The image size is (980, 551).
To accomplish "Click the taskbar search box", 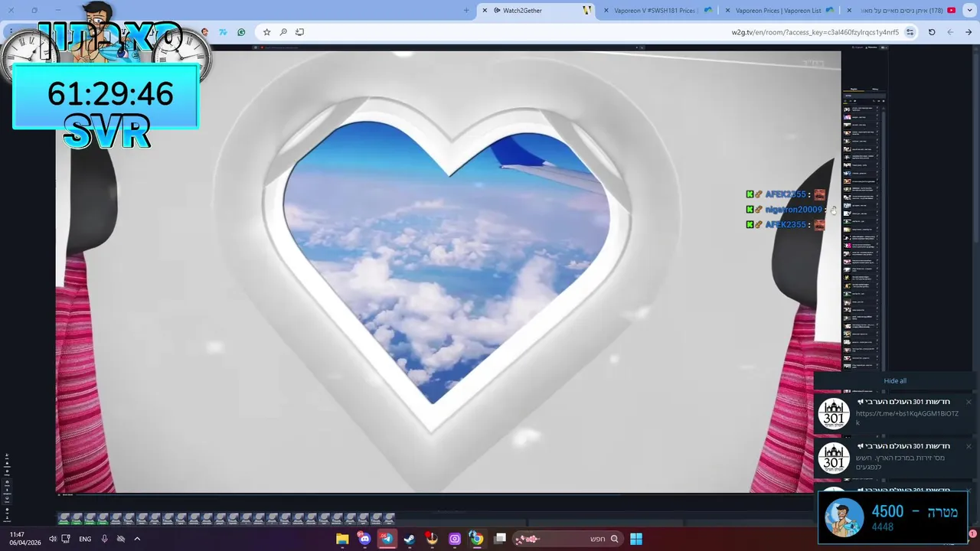I will [567, 539].
